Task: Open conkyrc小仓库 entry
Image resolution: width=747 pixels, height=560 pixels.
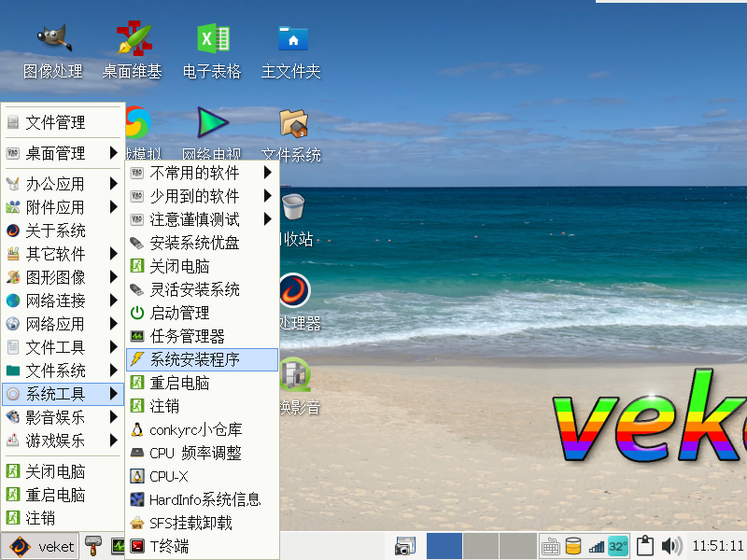Action: click(202, 429)
